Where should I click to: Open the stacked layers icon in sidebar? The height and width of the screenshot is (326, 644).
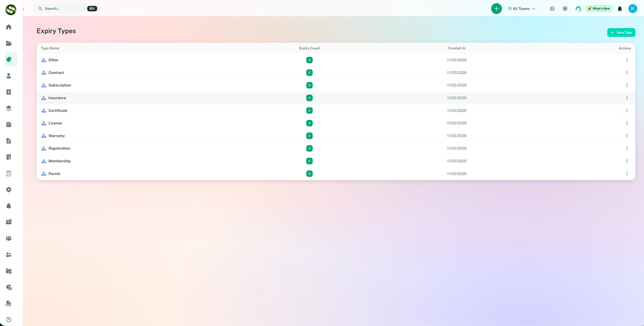coord(9,108)
